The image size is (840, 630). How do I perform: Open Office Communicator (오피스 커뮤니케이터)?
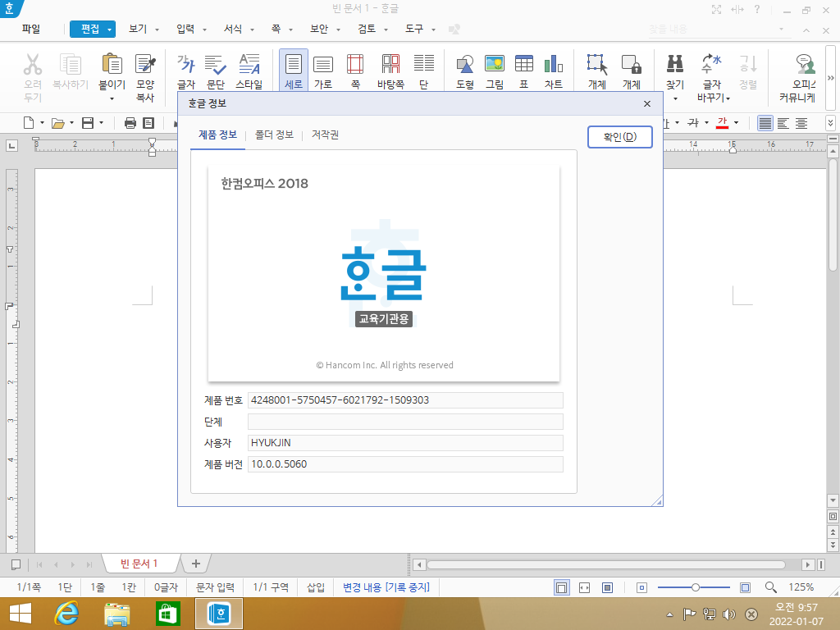805,64
